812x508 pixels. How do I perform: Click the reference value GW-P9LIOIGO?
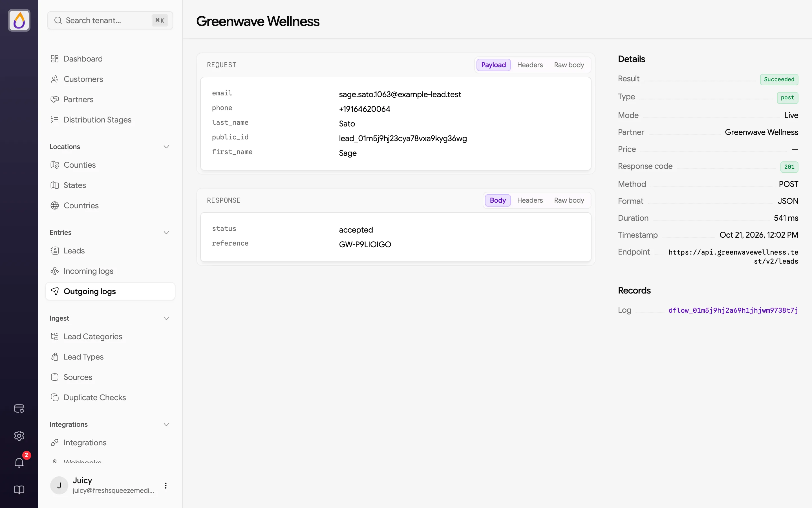pyautogui.click(x=365, y=244)
